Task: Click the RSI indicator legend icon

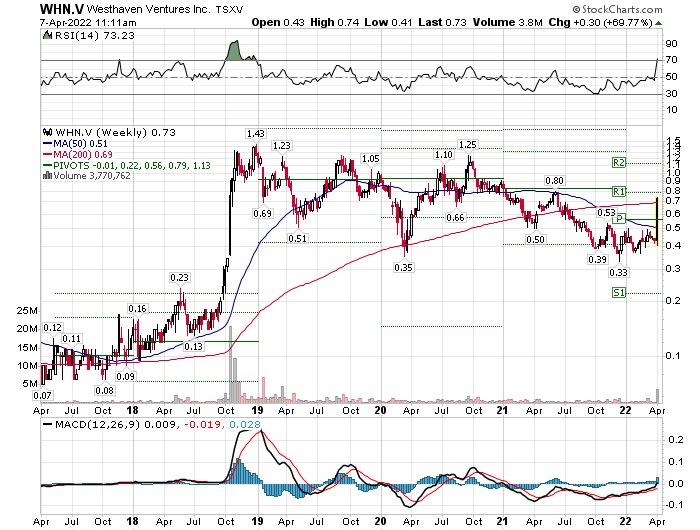Action: click(47, 35)
